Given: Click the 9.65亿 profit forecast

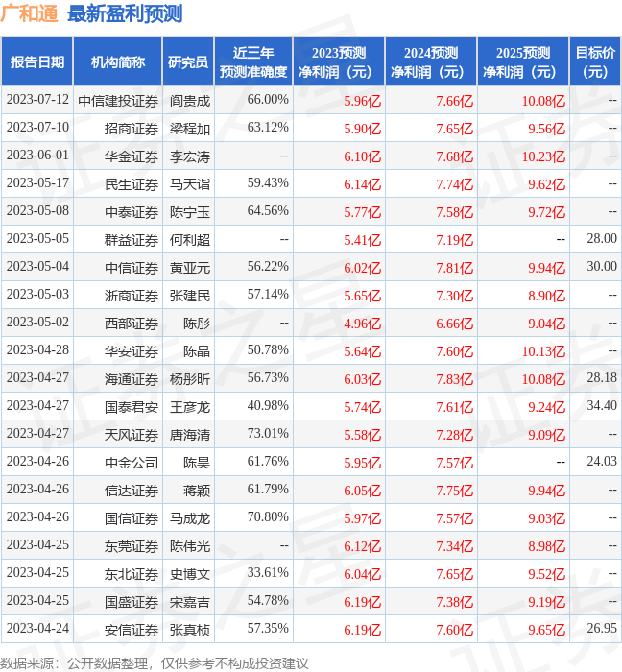Looking at the screenshot, I should click(x=546, y=631).
